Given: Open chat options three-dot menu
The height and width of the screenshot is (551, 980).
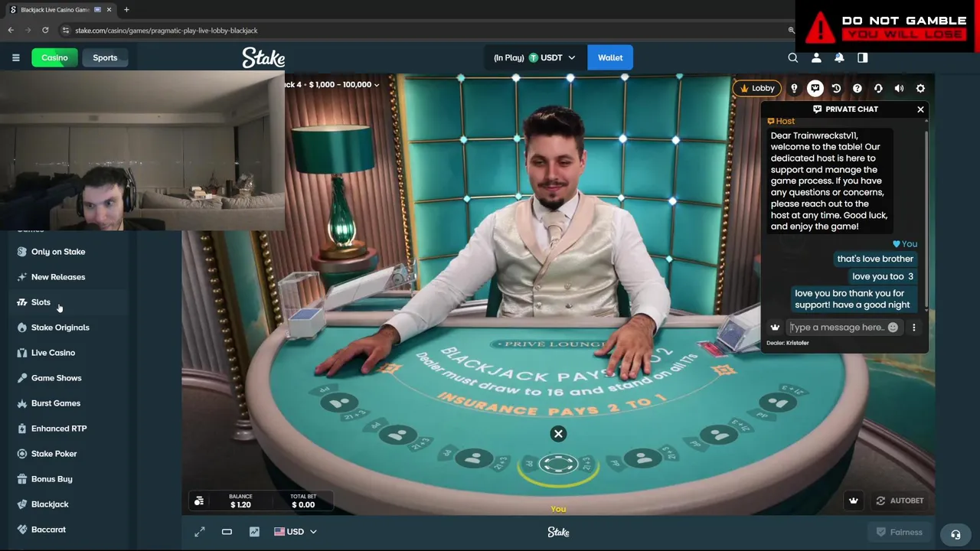Looking at the screenshot, I should coord(913,328).
